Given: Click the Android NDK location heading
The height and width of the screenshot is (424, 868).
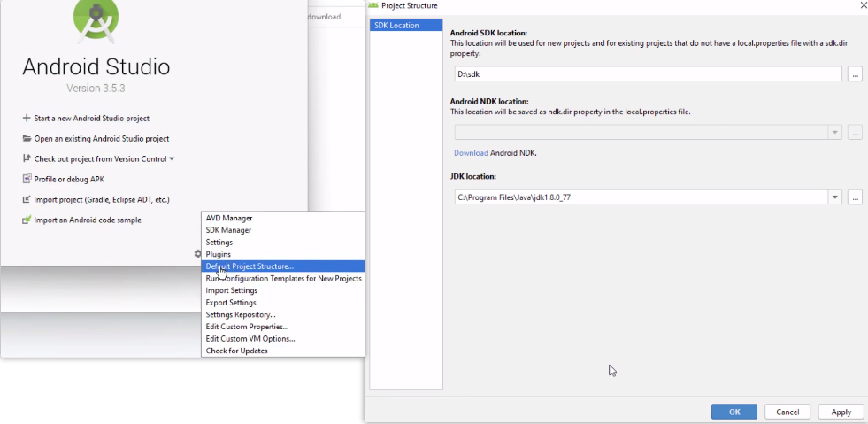Looking at the screenshot, I should click(489, 101).
